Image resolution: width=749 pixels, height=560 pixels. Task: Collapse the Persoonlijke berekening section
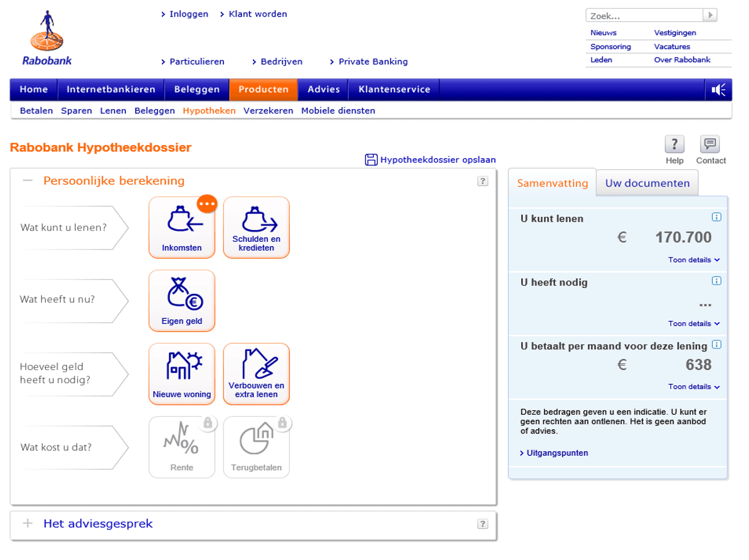click(28, 180)
